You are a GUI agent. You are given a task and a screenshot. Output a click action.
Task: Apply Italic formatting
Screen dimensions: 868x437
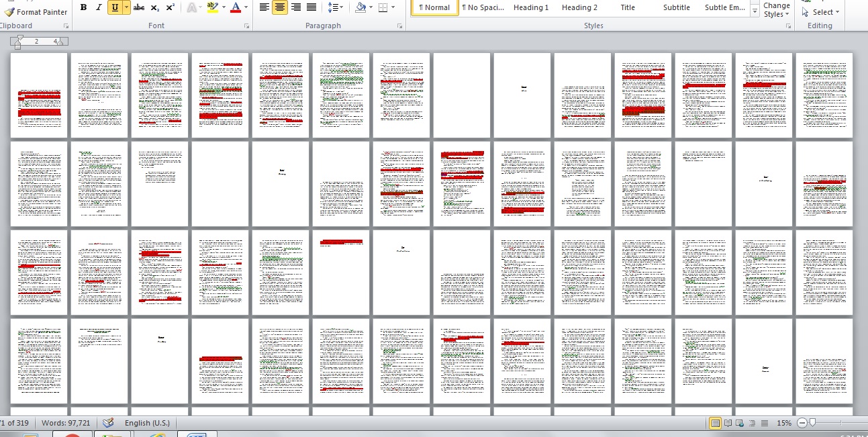99,7
